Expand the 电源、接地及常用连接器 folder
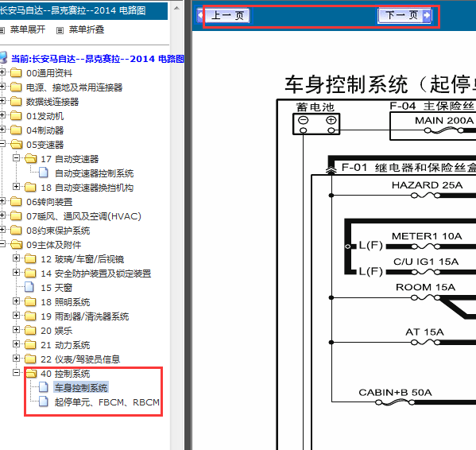Screen dimensions: 476x450 point(2,86)
